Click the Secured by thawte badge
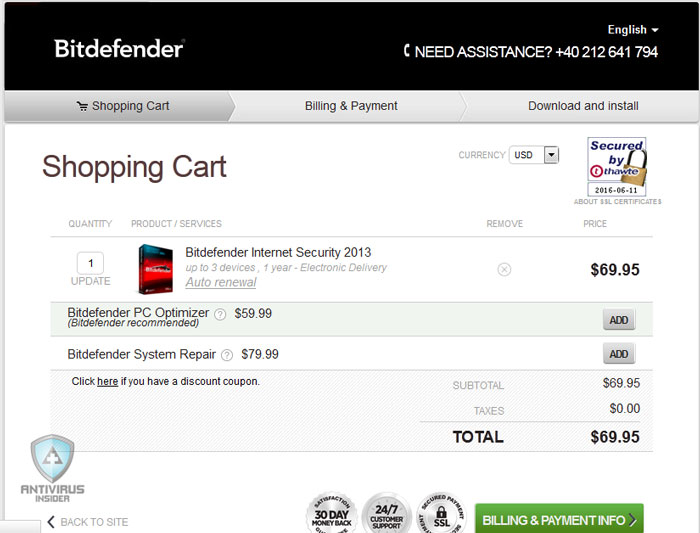Viewport: 700px width, 533px height. pos(617,167)
